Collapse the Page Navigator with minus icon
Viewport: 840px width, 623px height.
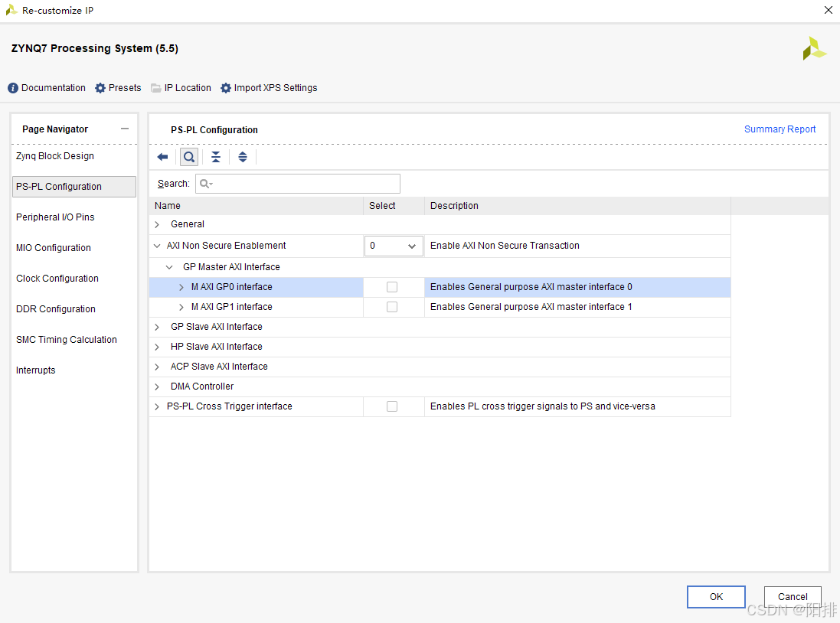[x=125, y=129]
